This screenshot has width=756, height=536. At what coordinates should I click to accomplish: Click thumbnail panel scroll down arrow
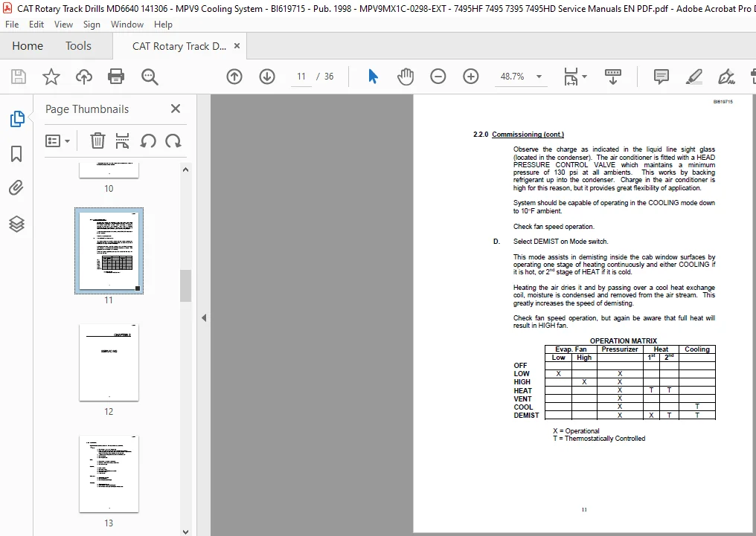click(x=185, y=532)
